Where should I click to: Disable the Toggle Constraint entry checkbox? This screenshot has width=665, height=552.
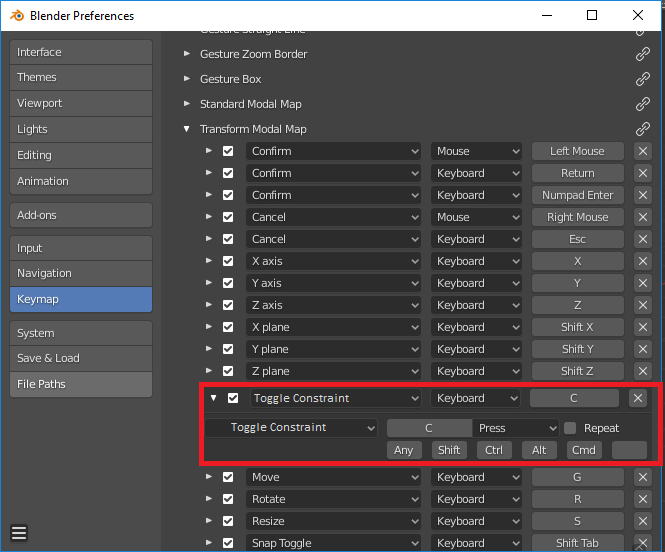tap(233, 398)
